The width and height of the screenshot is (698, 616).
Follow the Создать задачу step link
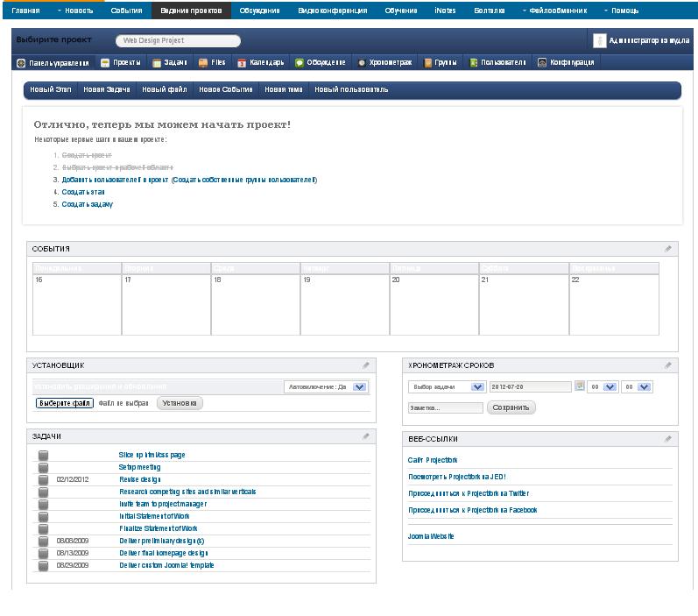point(88,204)
